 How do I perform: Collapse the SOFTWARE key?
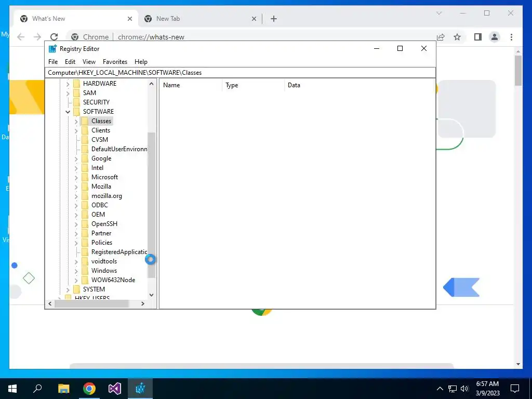pos(68,112)
